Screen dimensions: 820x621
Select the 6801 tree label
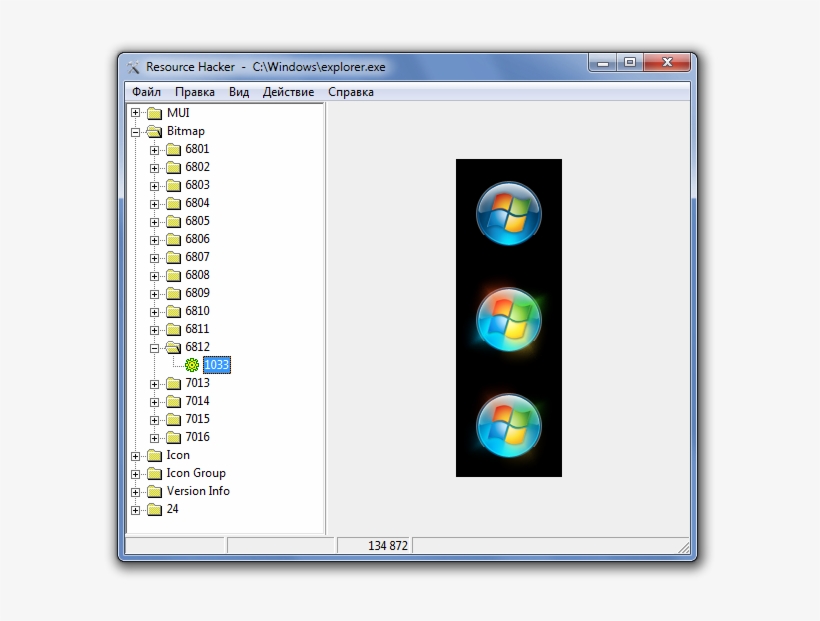coord(197,149)
